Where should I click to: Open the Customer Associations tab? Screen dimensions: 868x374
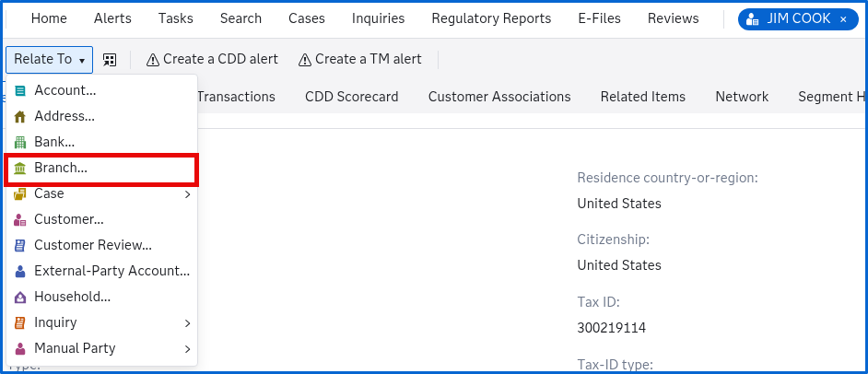[x=499, y=97]
